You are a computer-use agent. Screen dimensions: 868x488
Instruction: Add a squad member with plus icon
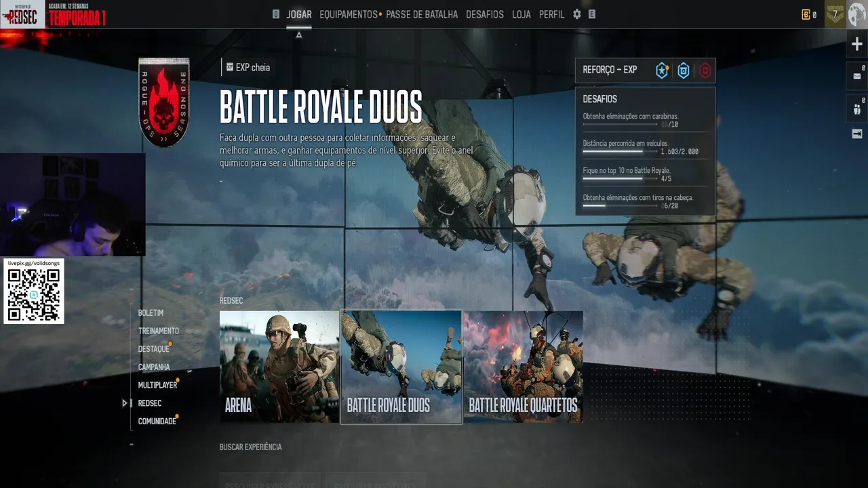pos(857,45)
